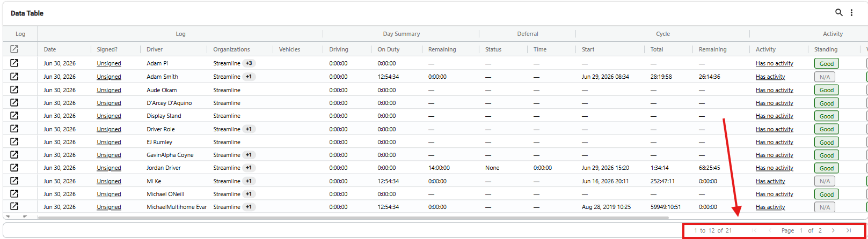Select the Driving column header
Viewport: 868px width, 239px height.
[x=339, y=49]
